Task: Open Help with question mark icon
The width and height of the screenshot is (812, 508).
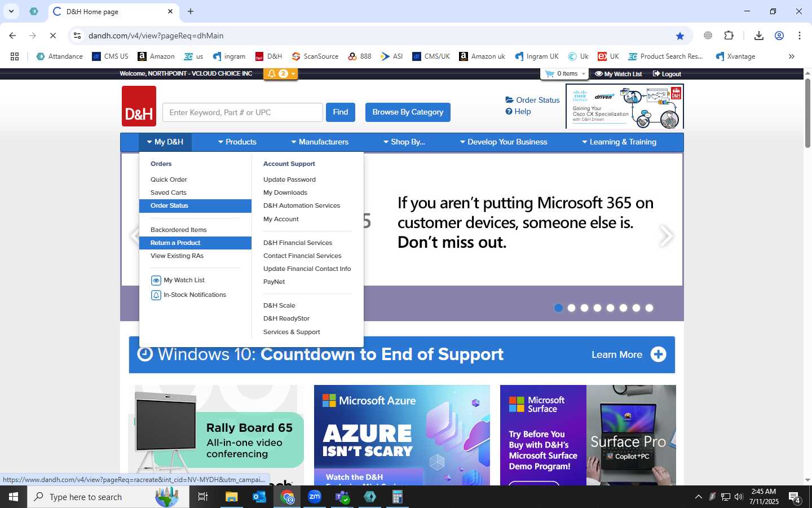Action: pyautogui.click(x=518, y=111)
